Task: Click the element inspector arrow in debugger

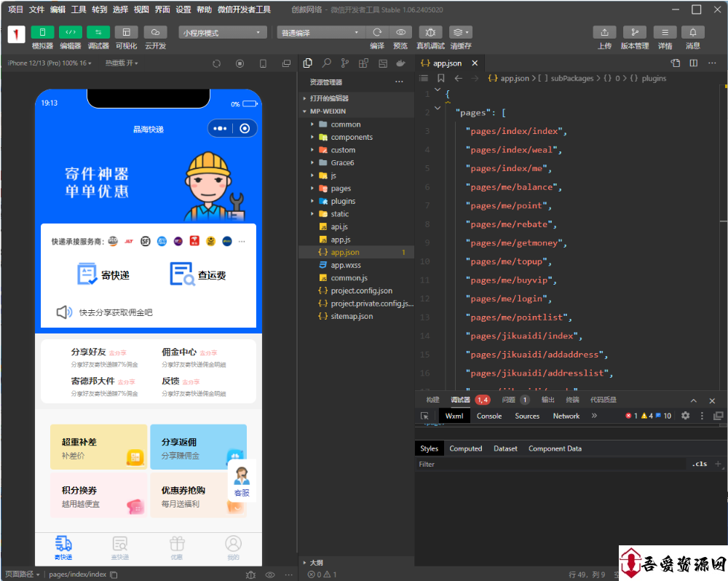Action: pos(424,416)
